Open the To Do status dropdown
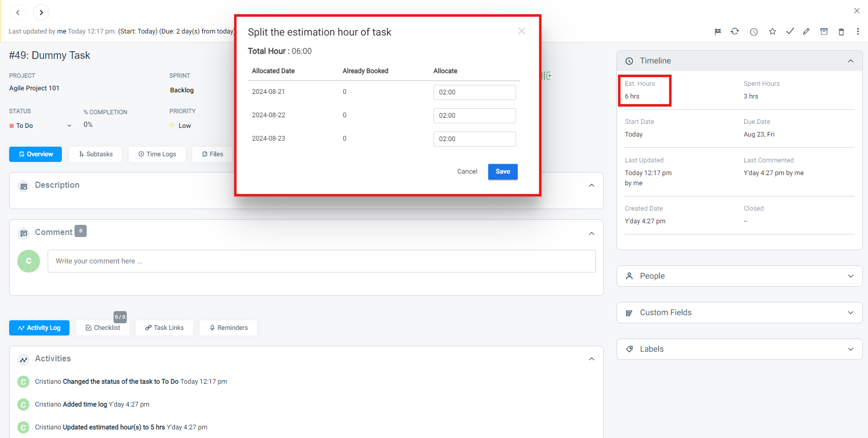 tap(41, 126)
